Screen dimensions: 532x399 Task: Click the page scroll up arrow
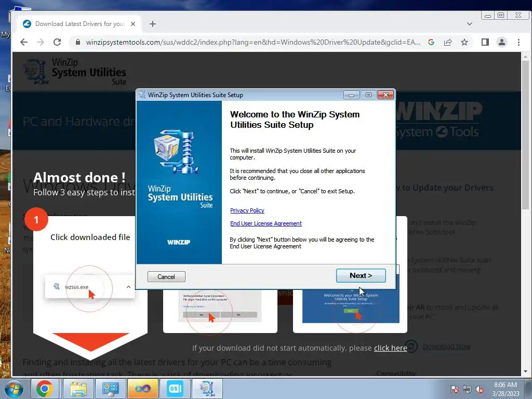pyautogui.click(x=526, y=56)
